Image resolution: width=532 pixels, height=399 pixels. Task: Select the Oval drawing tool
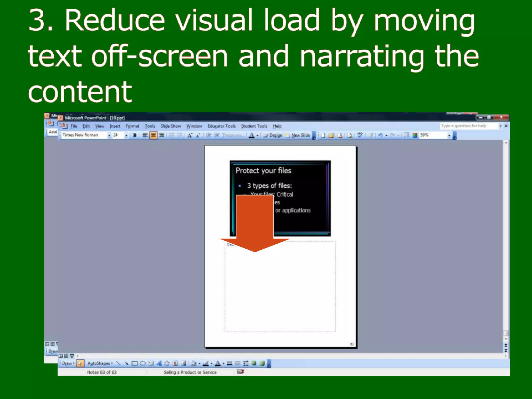coord(143,363)
